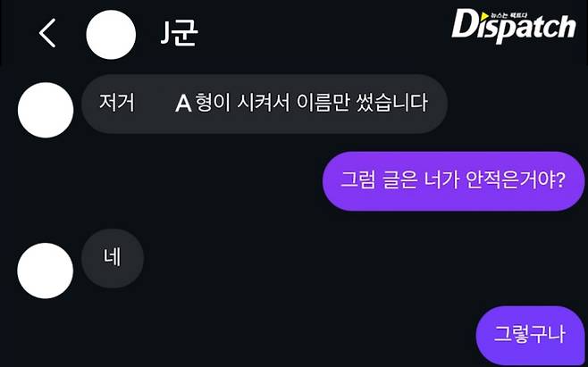588x367 pixels.
Task: Tap the chat title J군
Action: (x=179, y=33)
